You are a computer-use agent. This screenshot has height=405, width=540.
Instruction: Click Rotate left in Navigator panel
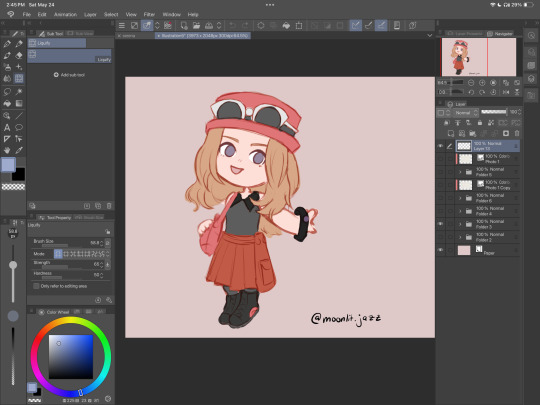(x=471, y=92)
